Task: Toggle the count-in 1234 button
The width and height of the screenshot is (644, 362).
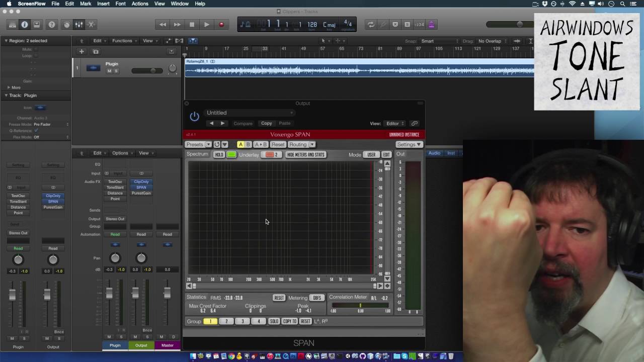Action: point(419,24)
